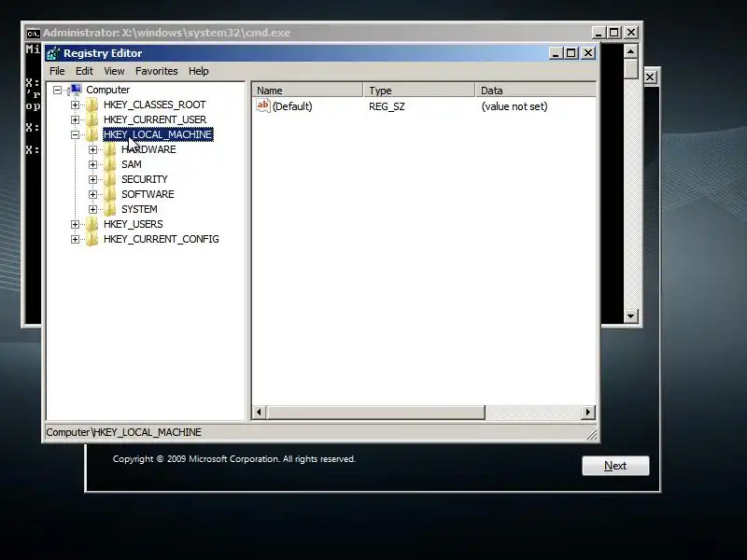Open the Help menu
747x560 pixels.
pyautogui.click(x=199, y=71)
